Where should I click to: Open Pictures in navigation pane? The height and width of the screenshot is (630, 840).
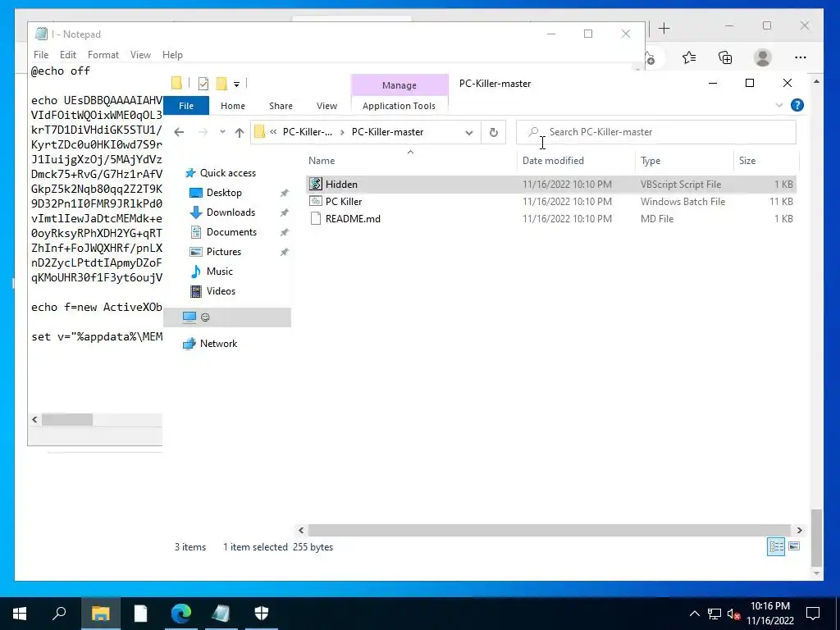pyautogui.click(x=223, y=252)
